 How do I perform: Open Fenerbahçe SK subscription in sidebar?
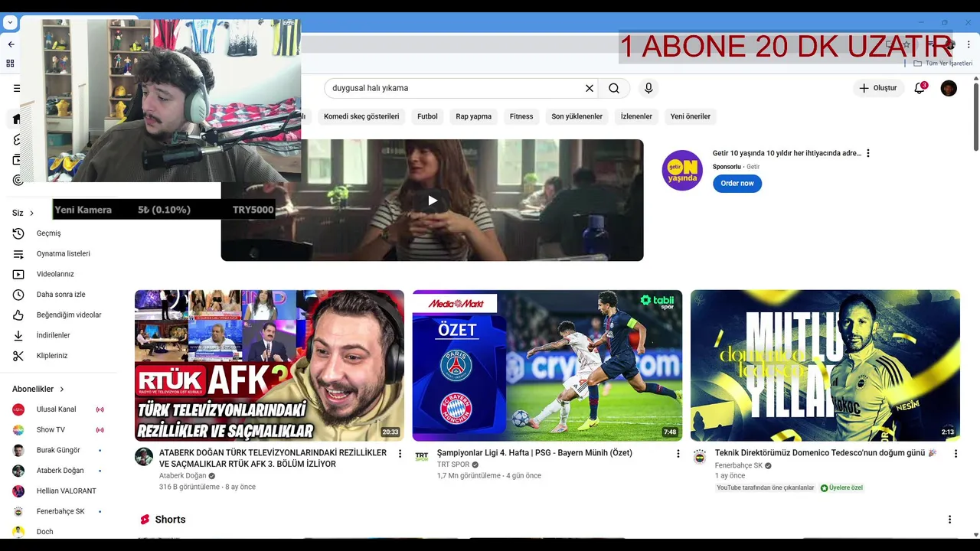click(61, 511)
